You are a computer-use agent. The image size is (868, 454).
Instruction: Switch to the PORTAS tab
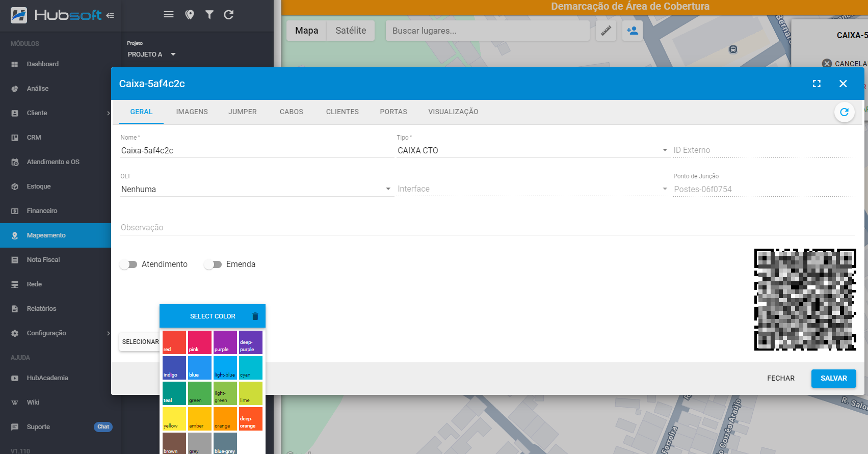[393, 112]
